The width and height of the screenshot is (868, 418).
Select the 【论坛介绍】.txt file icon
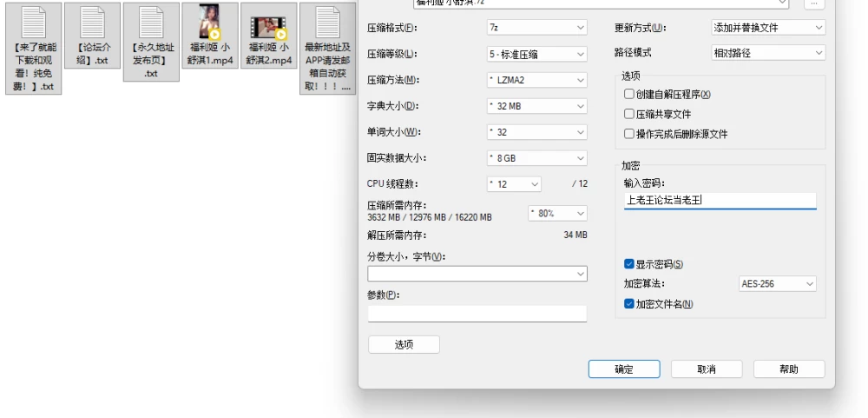[x=92, y=23]
